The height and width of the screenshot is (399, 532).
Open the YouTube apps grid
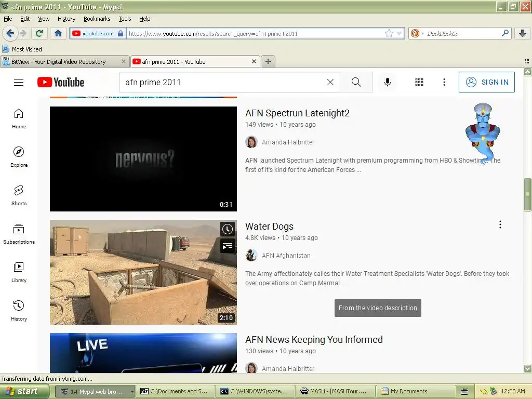[419, 82]
